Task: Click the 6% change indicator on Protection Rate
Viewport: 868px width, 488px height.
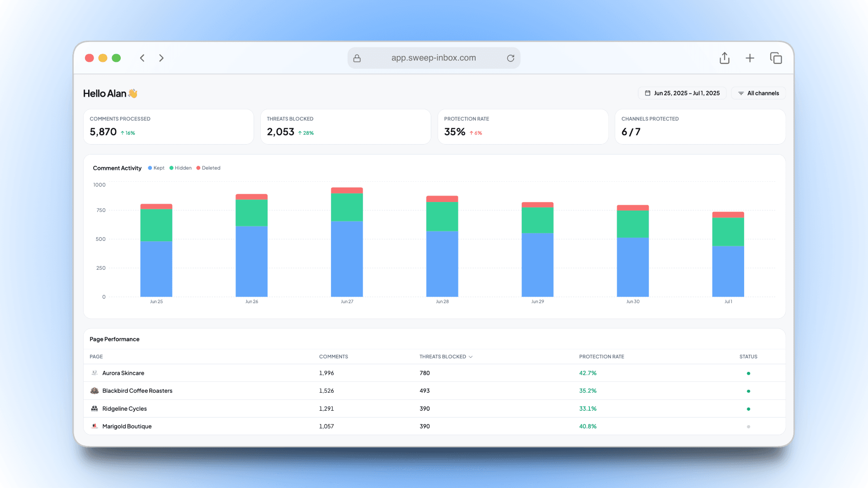Action: (476, 133)
